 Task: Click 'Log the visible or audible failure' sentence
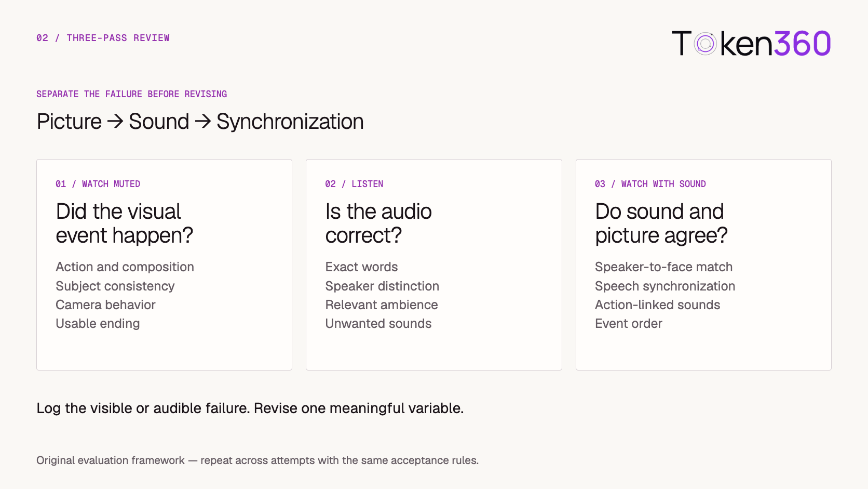pos(143,408)
